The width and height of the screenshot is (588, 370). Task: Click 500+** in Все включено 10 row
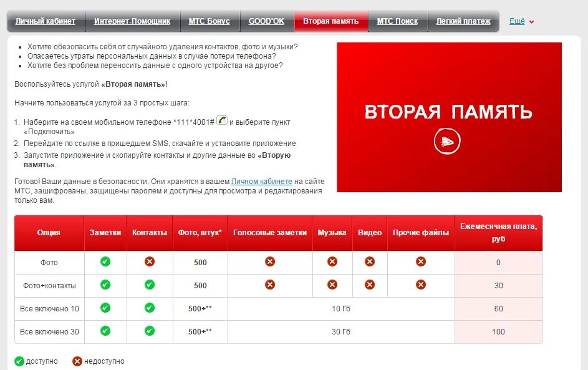point(200,309)
